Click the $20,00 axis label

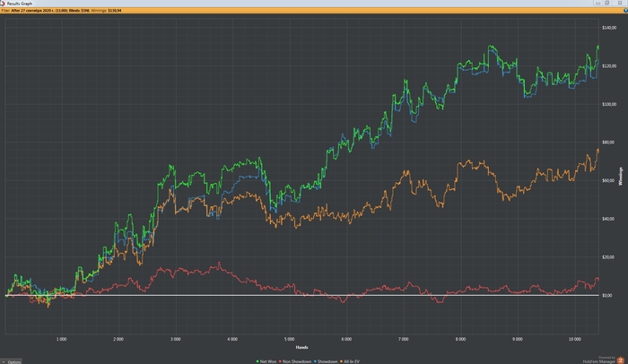608,257
